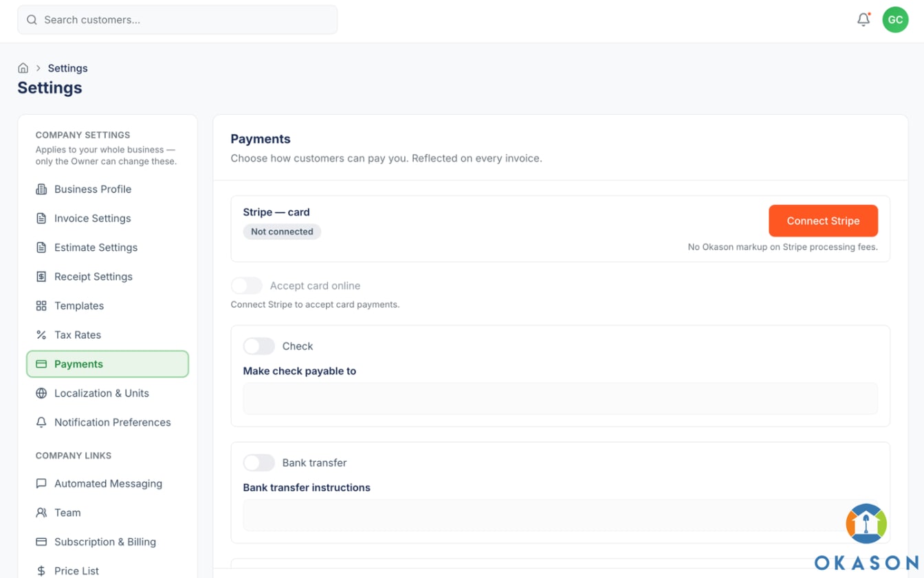The image size is (924, 578).
Task: Select Payments in the sidebar
Action: tap(107, 364)
